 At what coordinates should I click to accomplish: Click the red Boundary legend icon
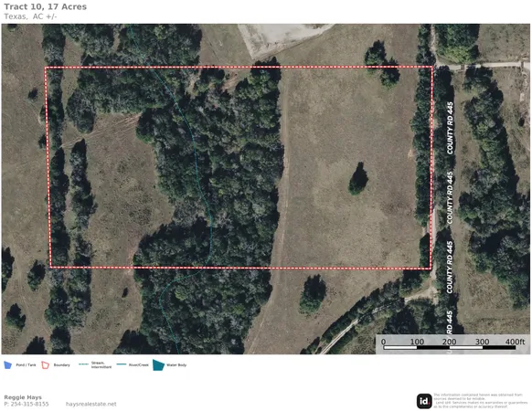[x=46, y=365]
